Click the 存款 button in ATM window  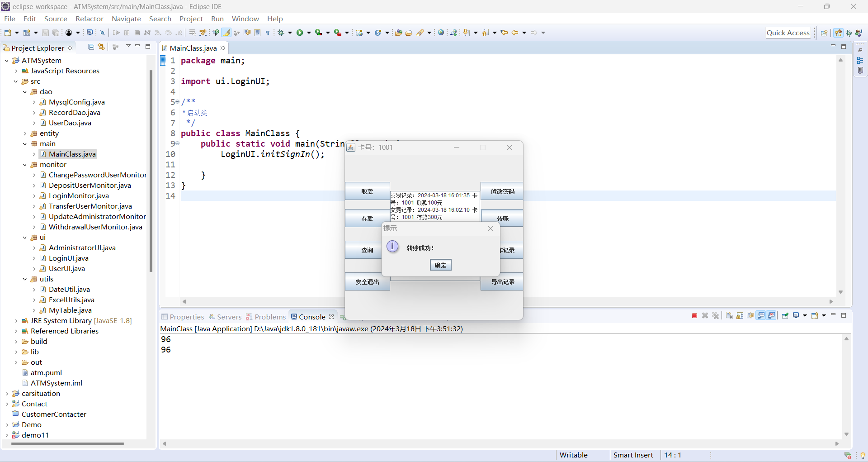coord(368,218)
